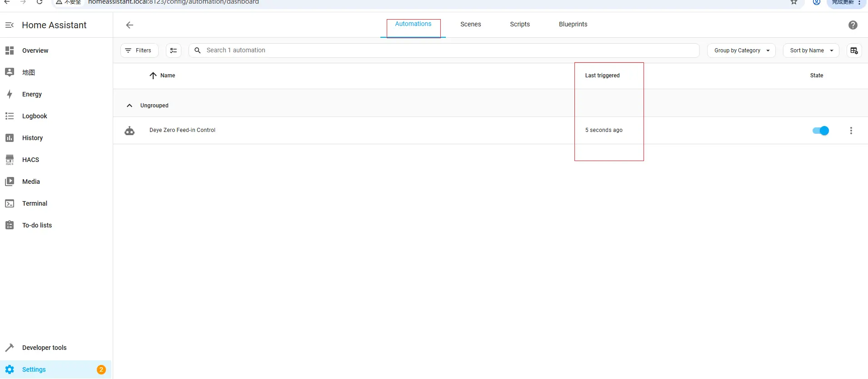Switch to the Scenes tab
This screenshot has width=868, height=379.
pos(470,25)
